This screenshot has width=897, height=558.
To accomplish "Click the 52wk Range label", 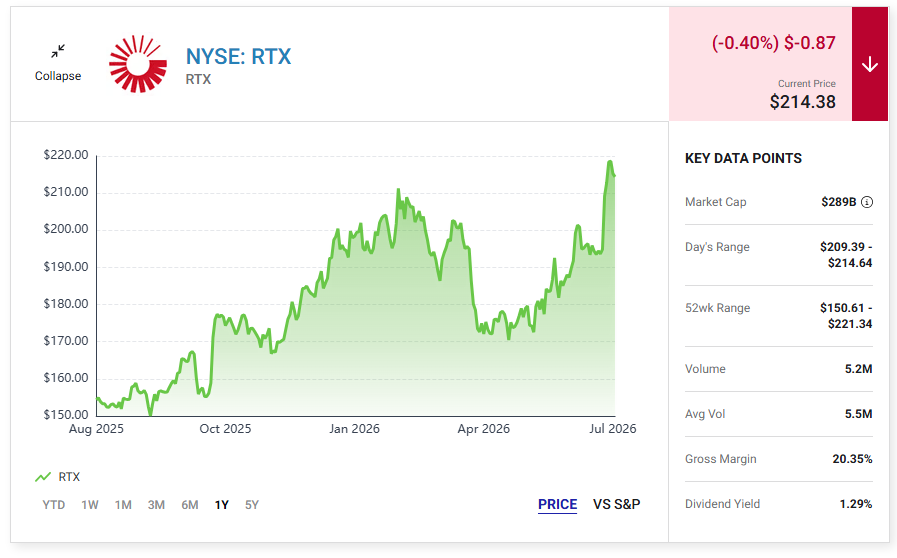I will coord(717,308).
